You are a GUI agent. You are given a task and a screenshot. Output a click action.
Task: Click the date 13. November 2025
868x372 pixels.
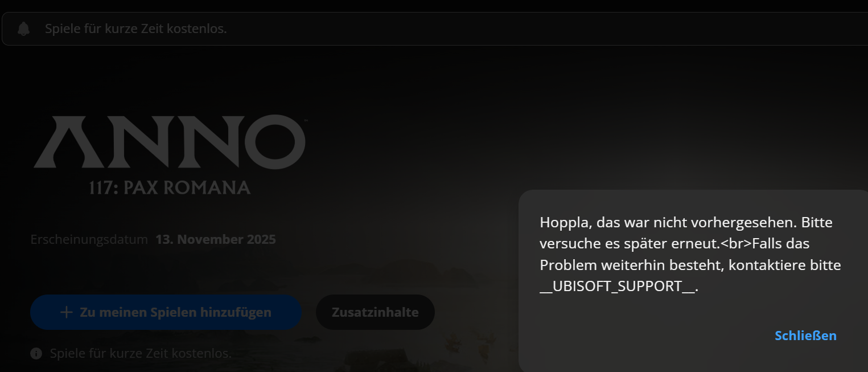pos(216,239)
